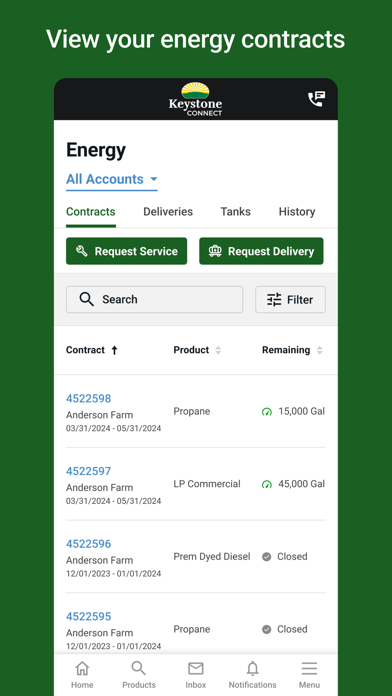Click the wrench icon on Request Service
The width and height of the screenshot is (392, 696).
tap(82, 251)
